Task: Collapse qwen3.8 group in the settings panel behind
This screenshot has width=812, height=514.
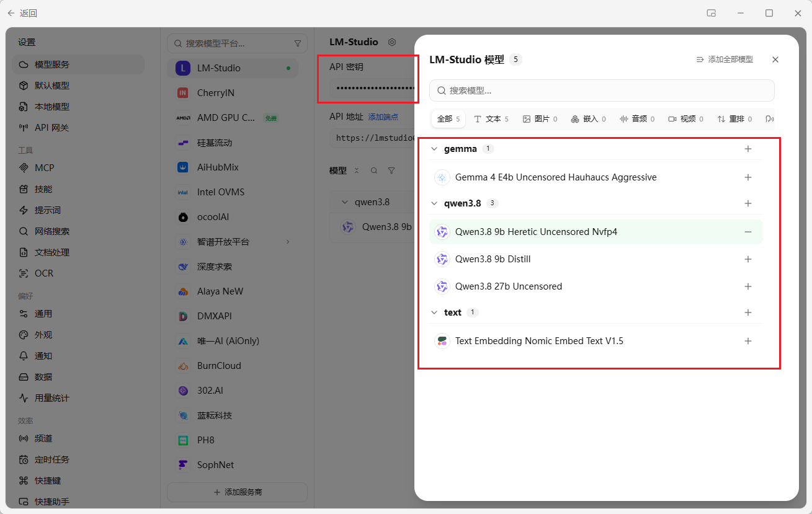Action: point(346,202)
